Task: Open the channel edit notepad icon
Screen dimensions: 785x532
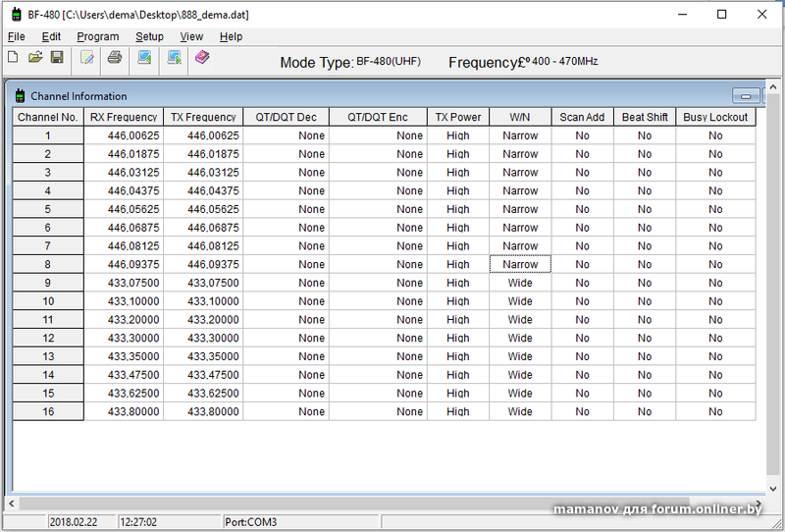Action: [87, 58]
